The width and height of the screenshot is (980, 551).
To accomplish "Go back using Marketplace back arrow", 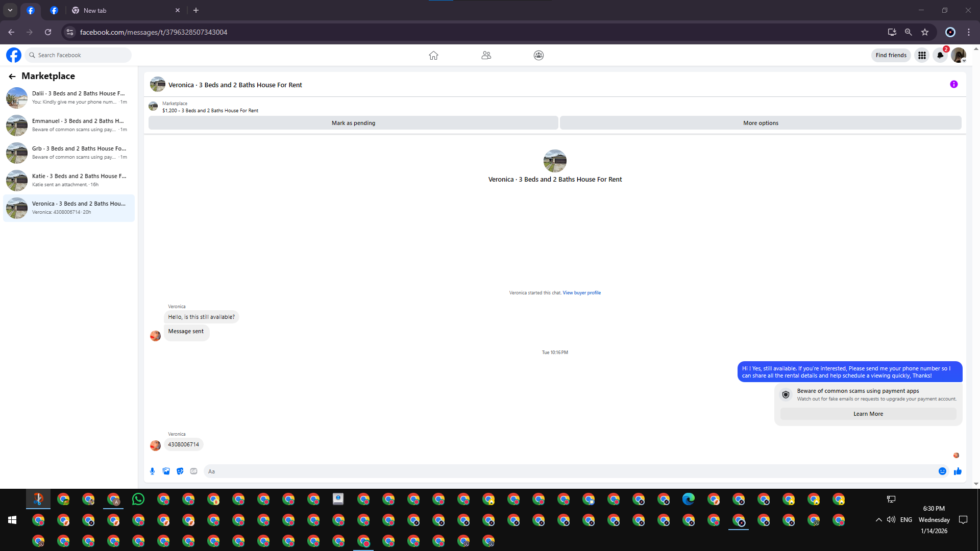I will [x=12, y=76].
